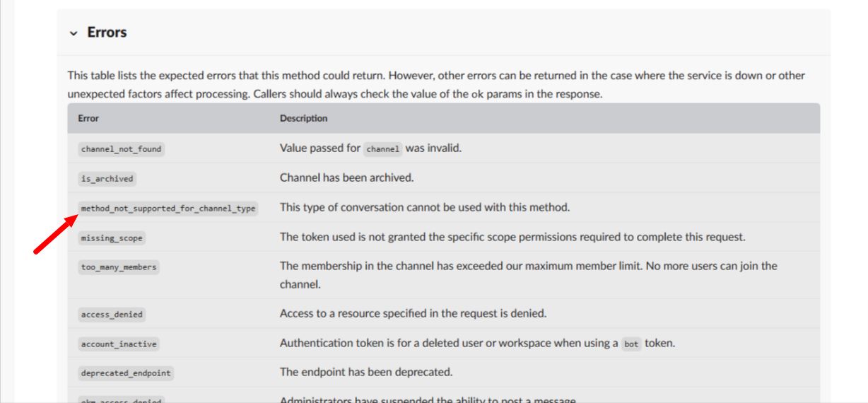
Task: Select the channel_not_found error code
Action: coord(122,149)
